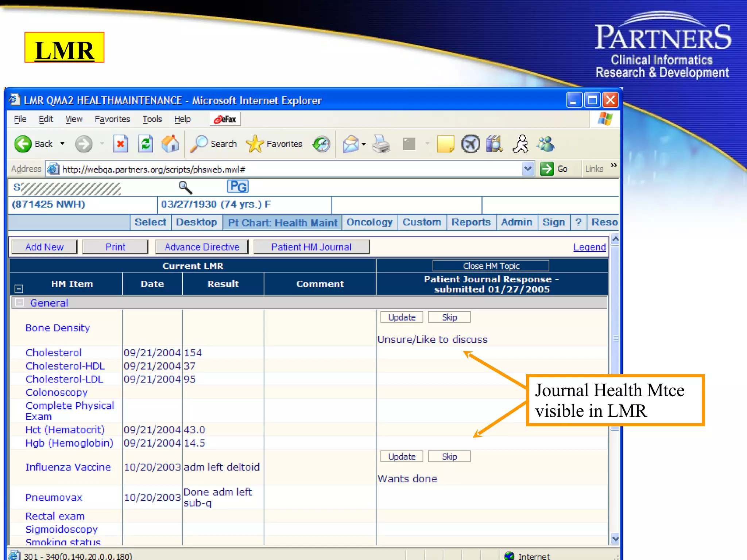Screen dimensions: 747x560
Task: Print the page with the printer icon
Action: point(381,144)
